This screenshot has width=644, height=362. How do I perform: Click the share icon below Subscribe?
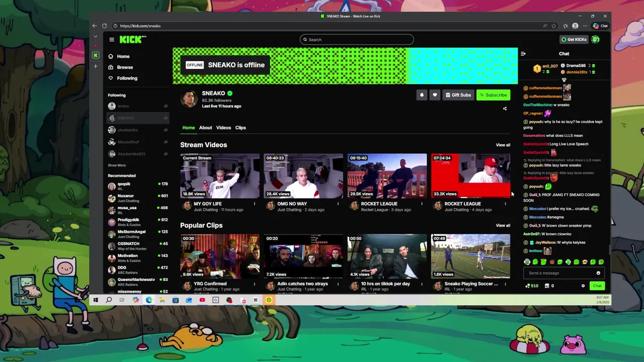(505, 109)
